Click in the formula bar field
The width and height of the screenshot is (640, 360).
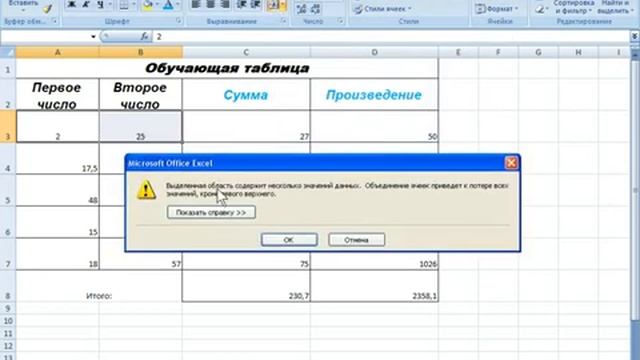391,37
